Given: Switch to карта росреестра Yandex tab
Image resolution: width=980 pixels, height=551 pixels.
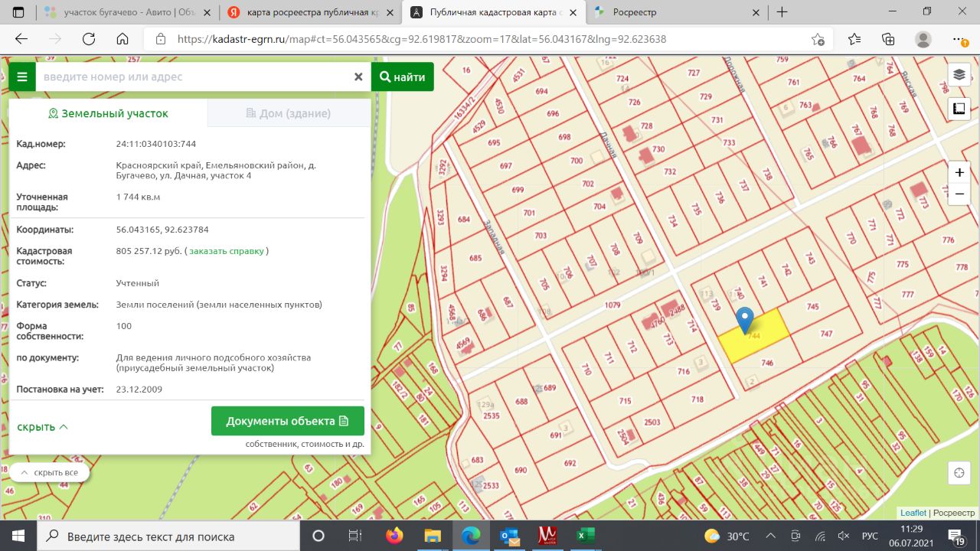Looking at the screenshot, I should coord(312,12).
